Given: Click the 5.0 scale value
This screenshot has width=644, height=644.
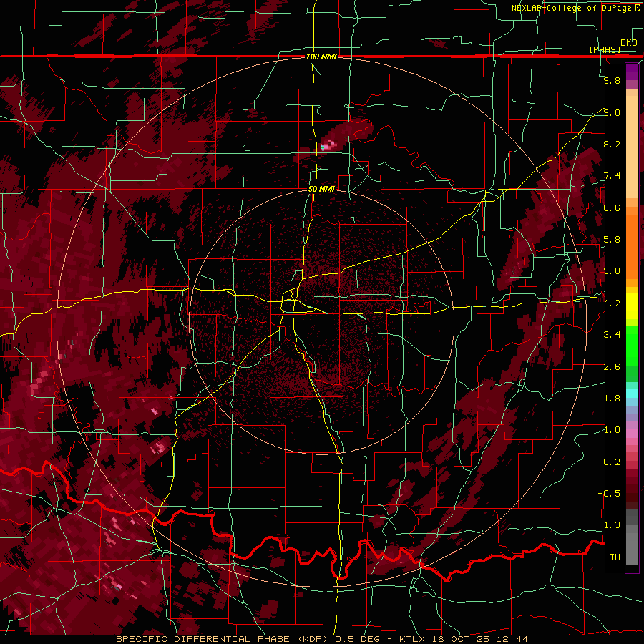Looking at the screenshot, I should 612,271.
